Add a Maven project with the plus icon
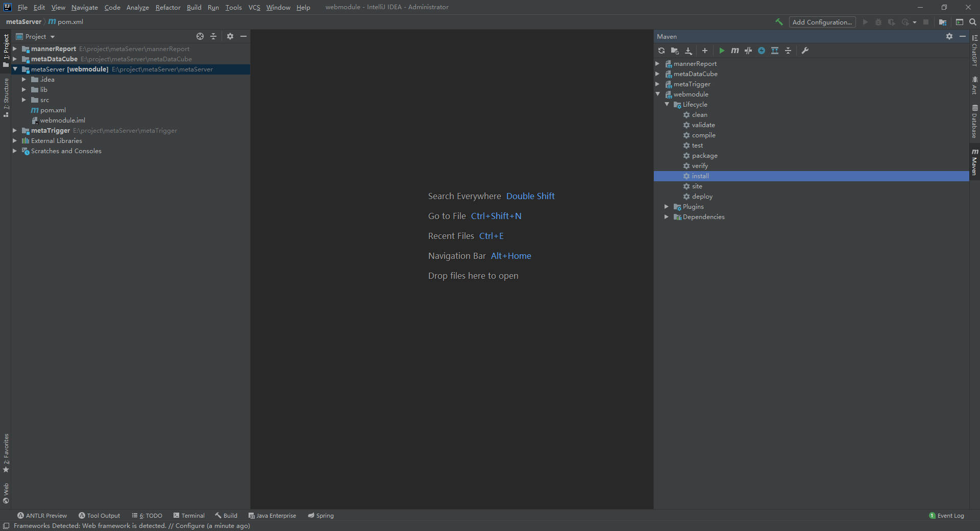Screen dimensions: 980x531 click(705, 51)
